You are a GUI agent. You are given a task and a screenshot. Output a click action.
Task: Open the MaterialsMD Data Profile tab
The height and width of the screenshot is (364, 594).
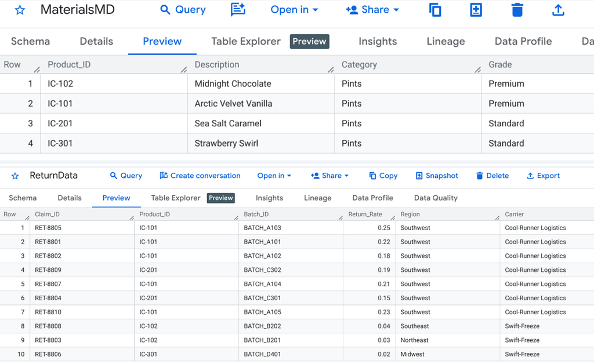523,41
